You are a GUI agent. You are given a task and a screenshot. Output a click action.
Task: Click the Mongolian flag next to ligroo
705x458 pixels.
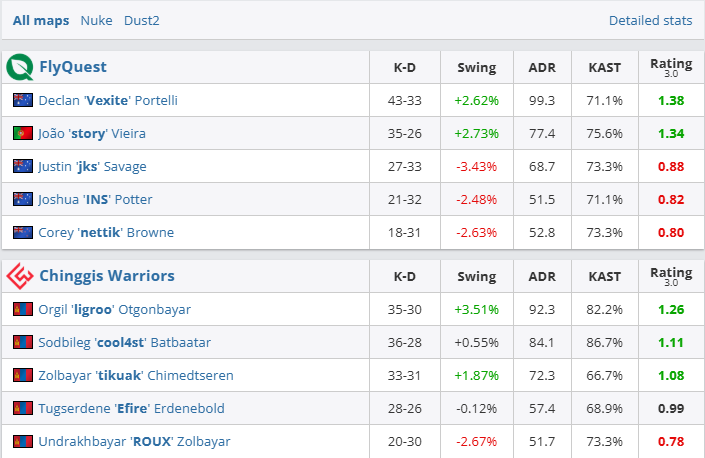point(23,309)
